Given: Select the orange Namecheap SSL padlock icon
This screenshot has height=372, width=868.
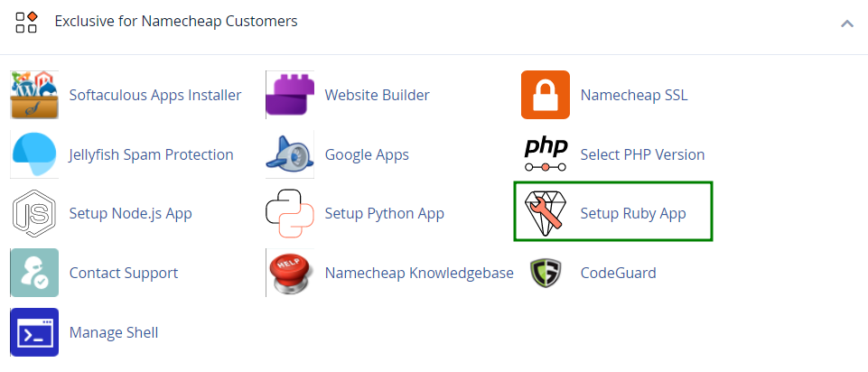Looking at the screenshot, I should (x=546, y=95).
